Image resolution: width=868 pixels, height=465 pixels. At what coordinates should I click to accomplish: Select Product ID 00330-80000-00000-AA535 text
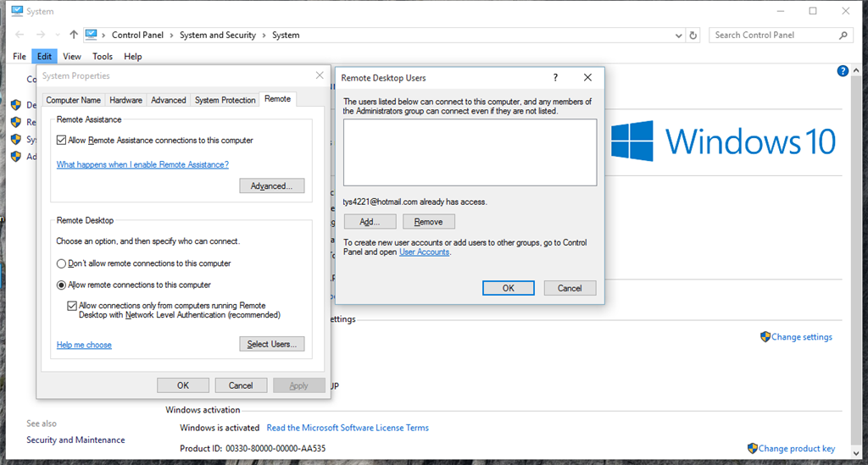[253, 448]
